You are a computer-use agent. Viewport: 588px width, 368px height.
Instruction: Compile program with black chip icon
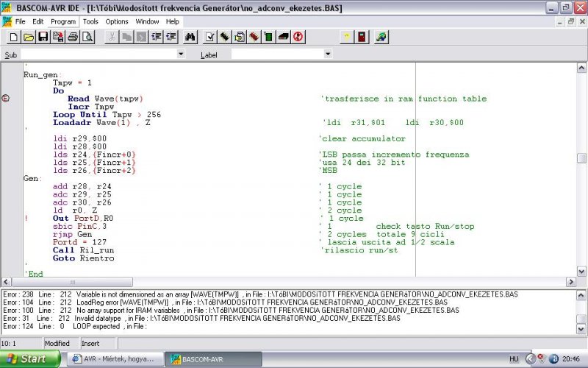click(225, 37)
